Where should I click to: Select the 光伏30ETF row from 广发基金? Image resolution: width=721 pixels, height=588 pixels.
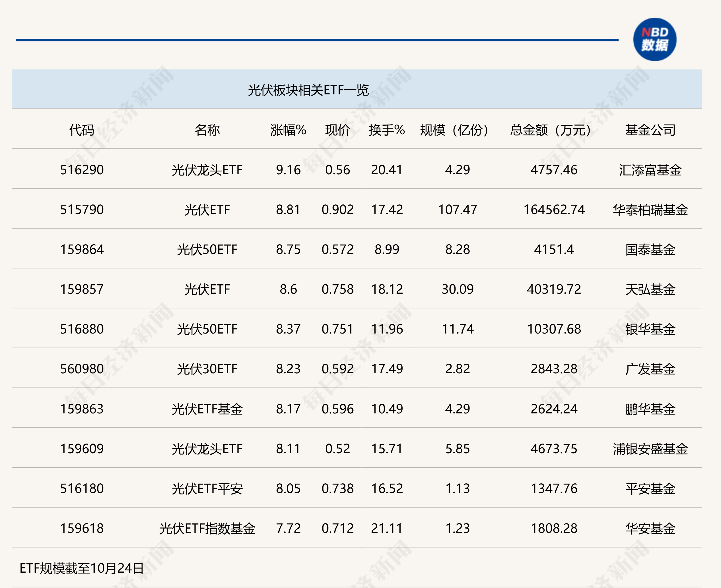pyautogui.click(x=208, y=368)
